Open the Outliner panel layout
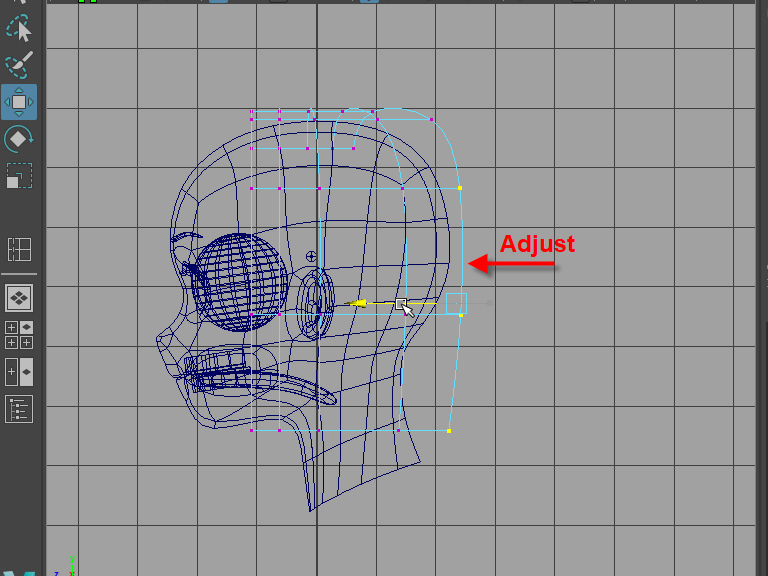 (x=19, y=408)
